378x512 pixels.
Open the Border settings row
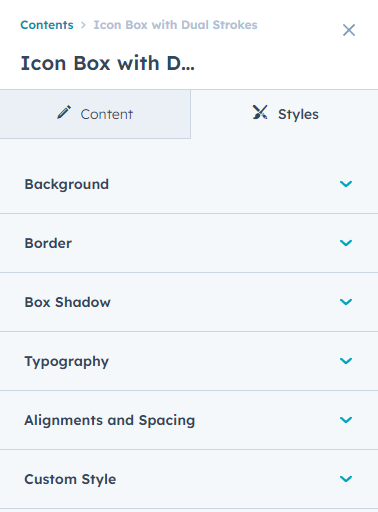[x=189, y=243]
